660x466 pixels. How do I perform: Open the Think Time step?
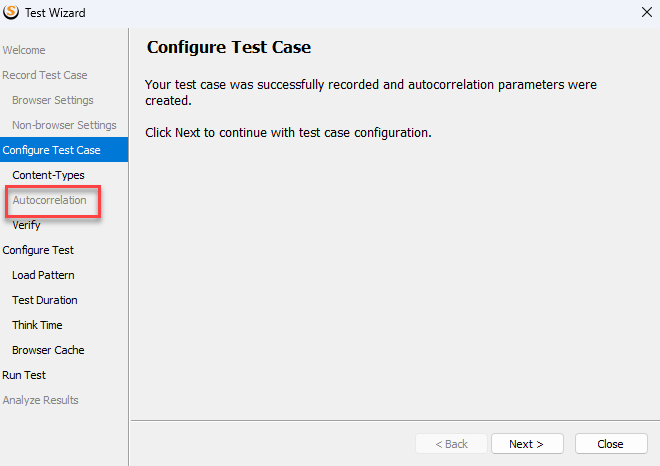(37, 325)
